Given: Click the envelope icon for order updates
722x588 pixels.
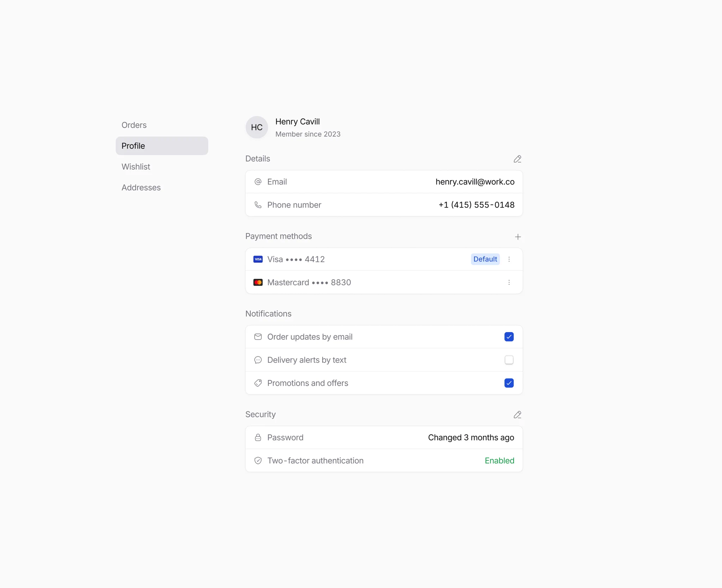Looking at the screenshot, I should coord(258,337).
